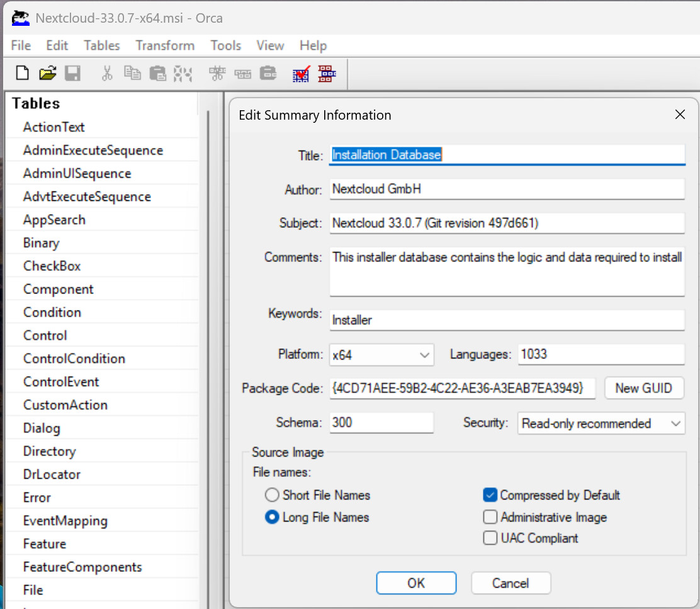
Task: Click the Copy Row toolbar icon
Action: (x=243, y=73)
